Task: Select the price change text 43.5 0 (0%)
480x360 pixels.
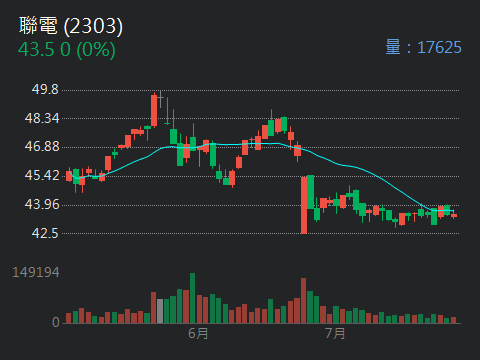Action: (67, 50)
